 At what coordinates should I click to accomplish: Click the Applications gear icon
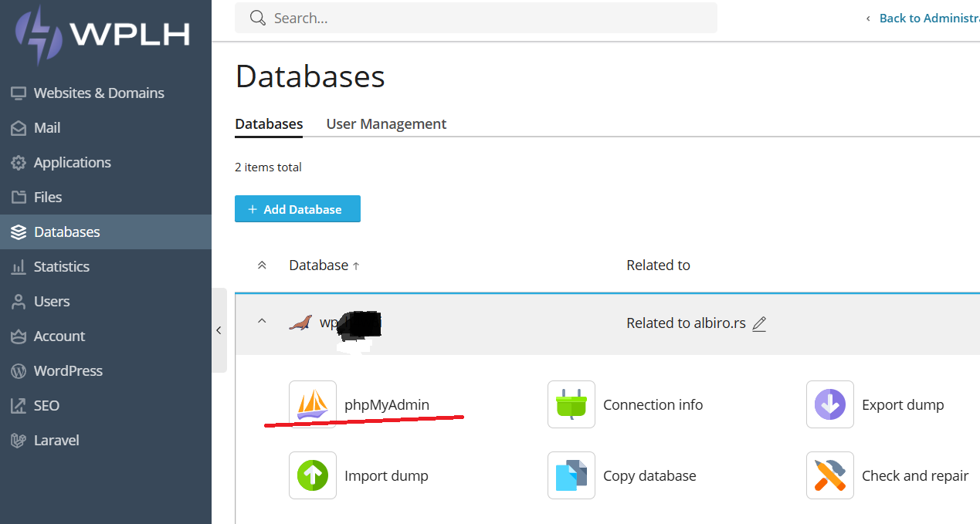point(19,163)
